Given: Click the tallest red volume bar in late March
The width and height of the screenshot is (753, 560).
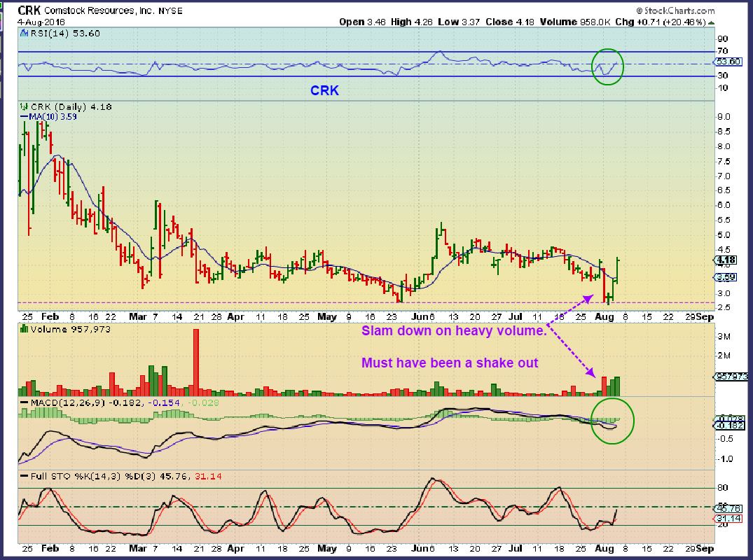Looking at the screenshot, I should [x=196, y=363].
